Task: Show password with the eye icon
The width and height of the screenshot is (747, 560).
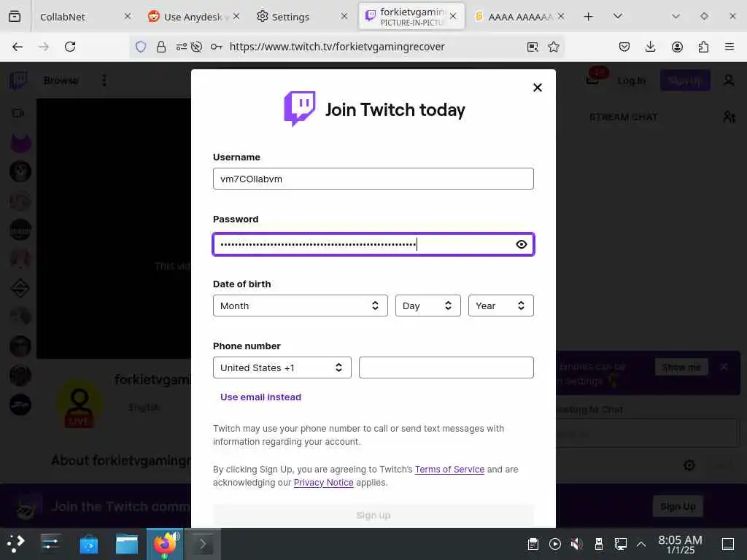Action: coord(521,244)
